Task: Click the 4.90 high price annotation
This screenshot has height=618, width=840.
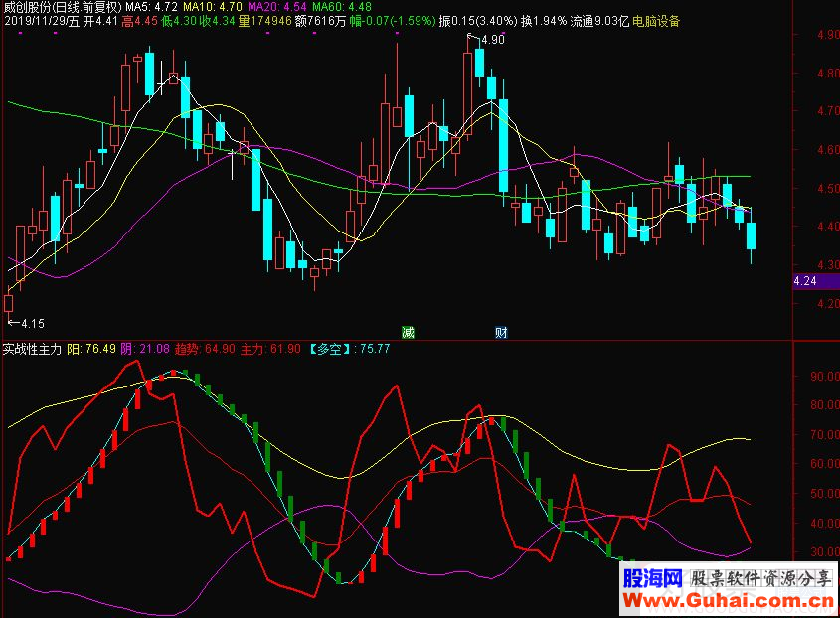Action: point(493,40)
